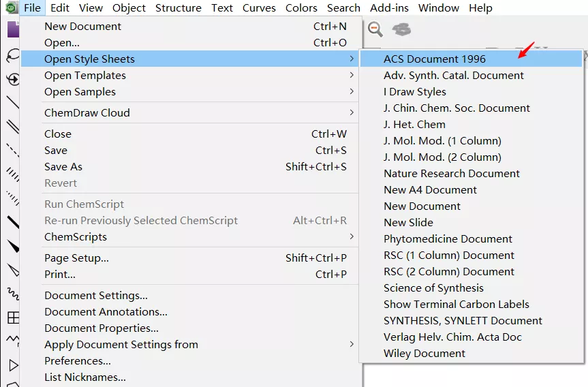The width and height of the screenshot is (588, 387).
Task: Select ACS Document 1996 style sheet
Action: click(x=471, y=59)
